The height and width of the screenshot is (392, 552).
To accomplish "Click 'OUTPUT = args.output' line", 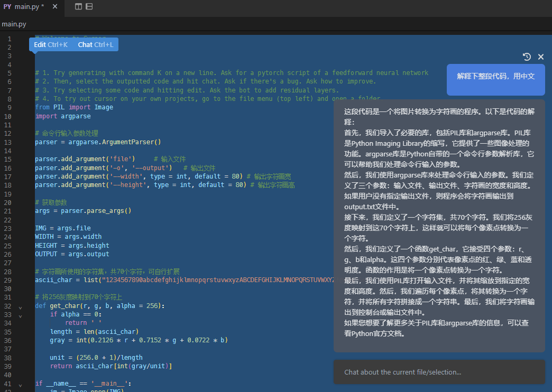I will [72, 254].
